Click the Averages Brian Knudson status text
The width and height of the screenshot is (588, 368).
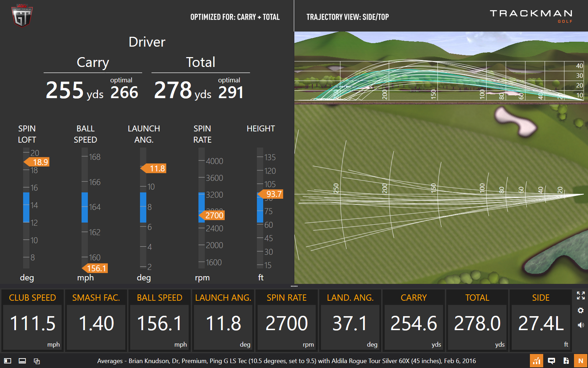[x=286, y=361]
